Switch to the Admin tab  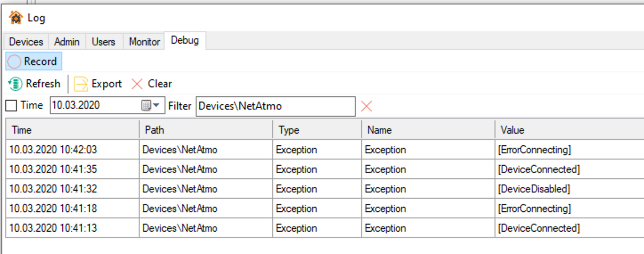(67, 42)
